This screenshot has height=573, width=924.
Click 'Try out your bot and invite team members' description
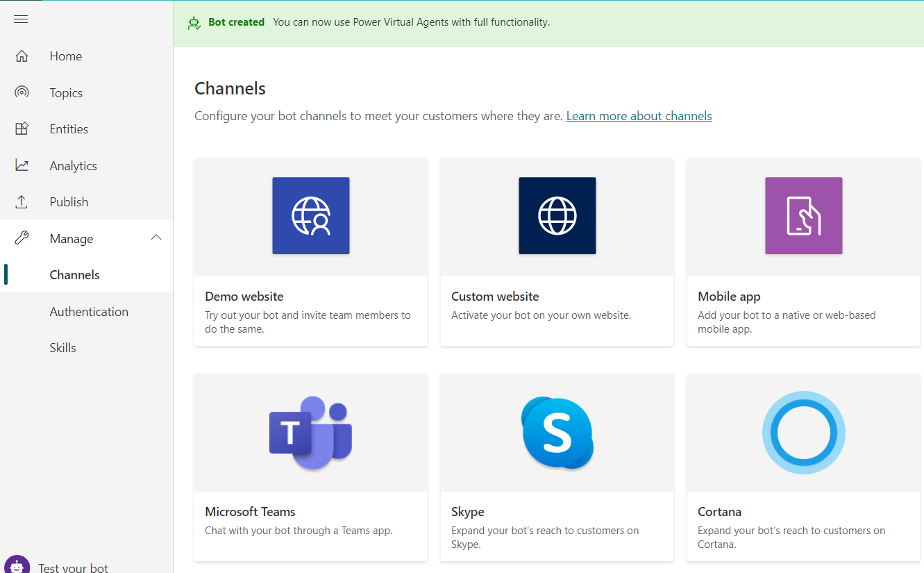coord(308,322)
